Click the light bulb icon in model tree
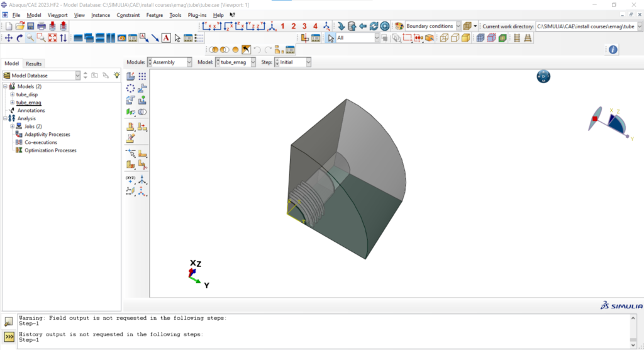Screen dimensions: 644x350 pyautogui.click(x=116, y=76)
